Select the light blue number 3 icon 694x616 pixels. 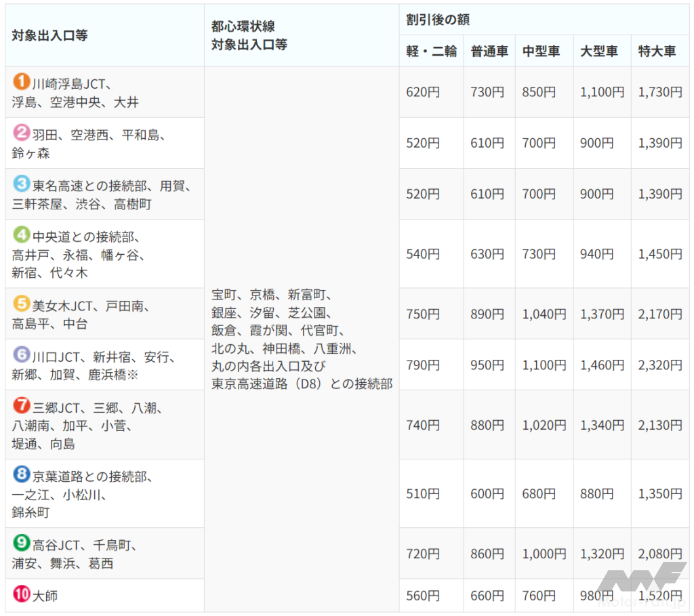pyautogui.click(x=21, y=184)
